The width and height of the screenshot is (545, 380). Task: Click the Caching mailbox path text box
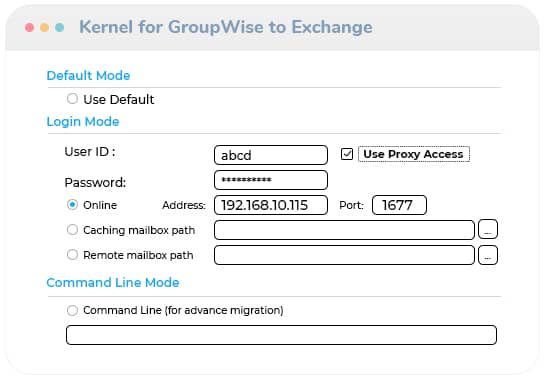(x=344, y=230)
